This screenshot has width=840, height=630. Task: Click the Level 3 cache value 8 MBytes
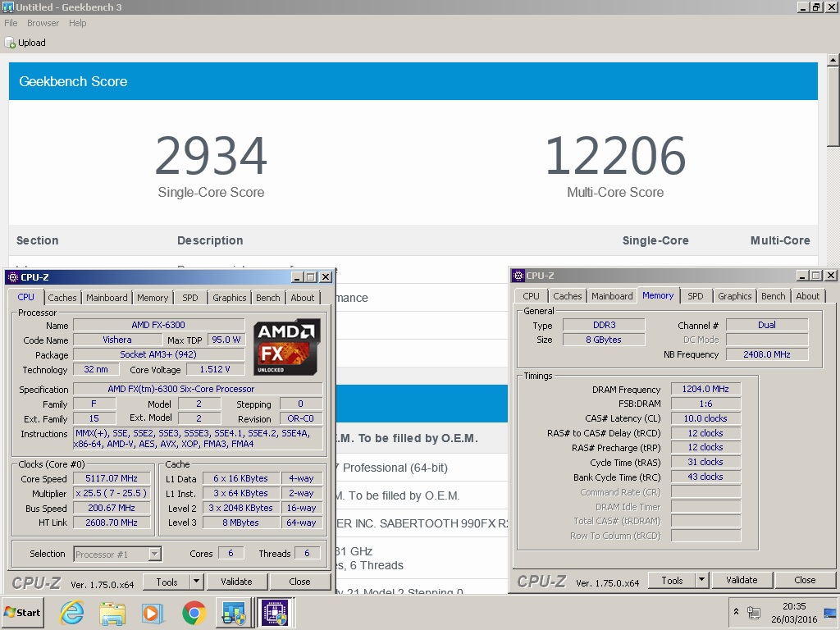[240, 523]
